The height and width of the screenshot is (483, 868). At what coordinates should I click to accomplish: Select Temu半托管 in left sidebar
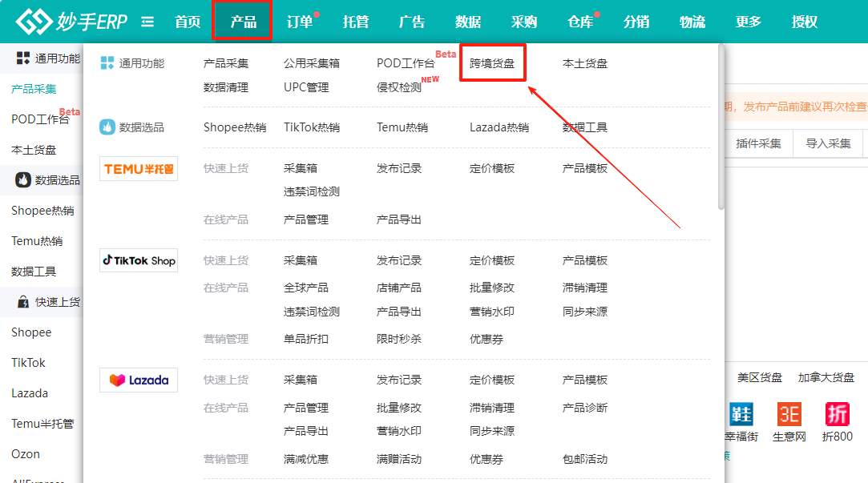[42, 423]
